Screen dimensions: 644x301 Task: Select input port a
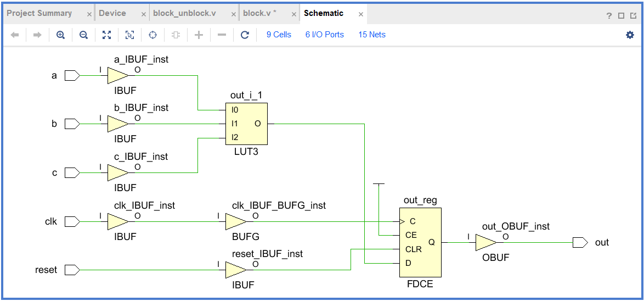coord(72,76)
